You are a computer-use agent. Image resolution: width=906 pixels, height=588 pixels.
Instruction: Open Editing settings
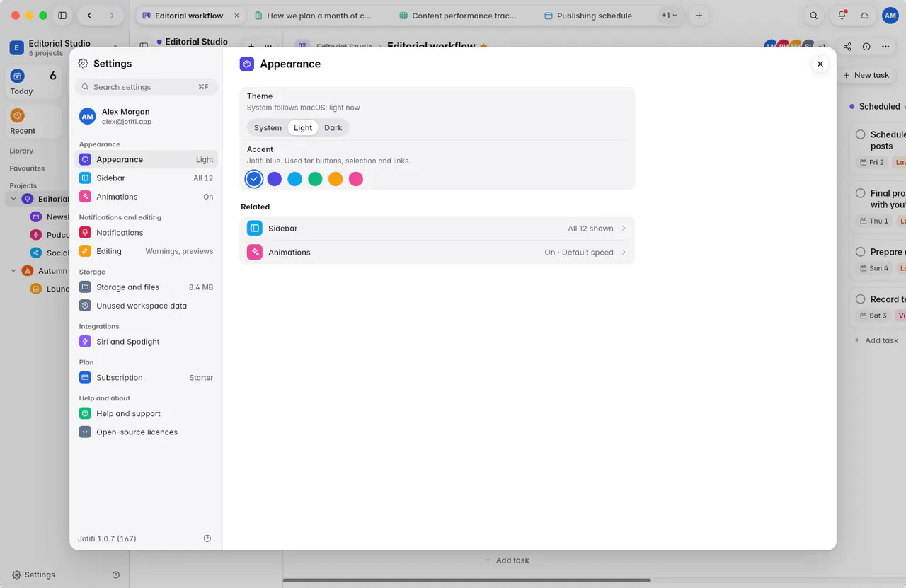coord(147,251)
